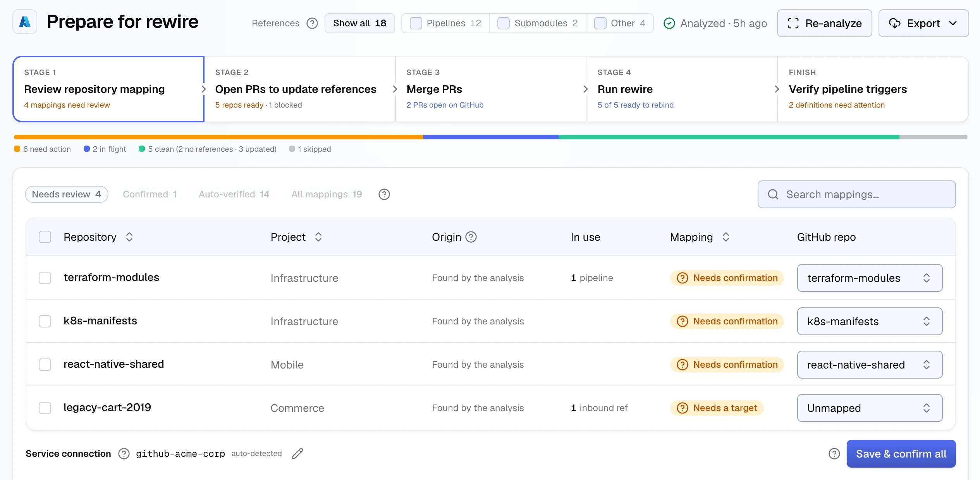Open the Unmapped GitHub repo dropdown
The height and width of the screenshot is (480, 980).
pos(870,408)
